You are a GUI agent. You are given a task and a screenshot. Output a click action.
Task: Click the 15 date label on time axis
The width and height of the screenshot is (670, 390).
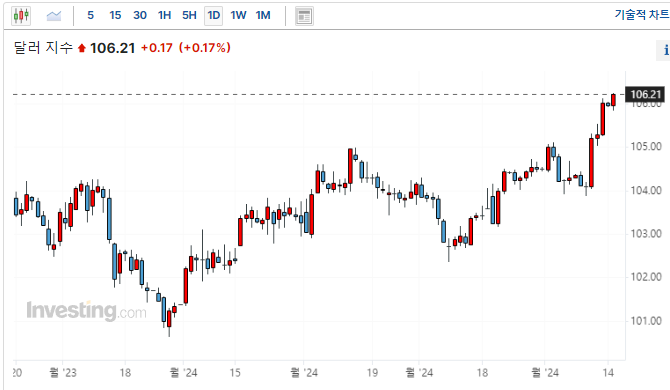coord(235,373)
